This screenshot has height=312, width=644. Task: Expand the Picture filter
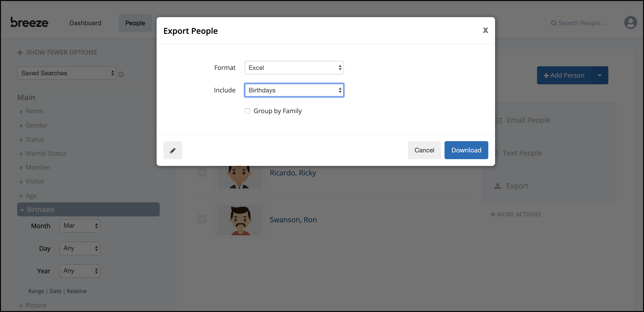pyautogui.click(x=33, y=305)
